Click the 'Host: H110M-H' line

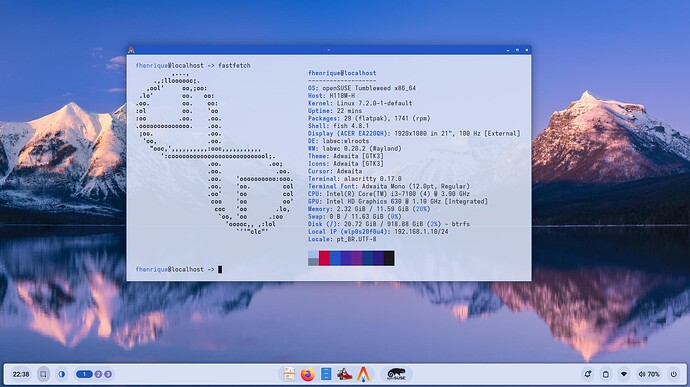click(331, 96)
